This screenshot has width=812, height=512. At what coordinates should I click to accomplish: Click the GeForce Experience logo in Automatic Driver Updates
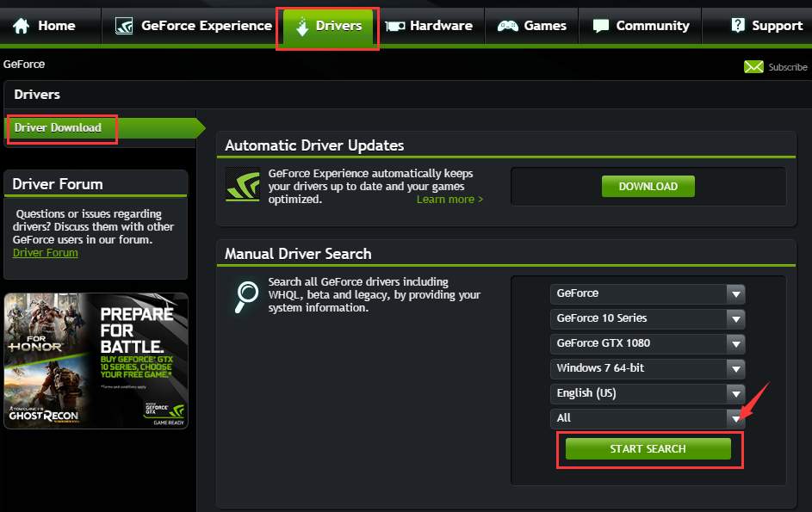[243, 184]
